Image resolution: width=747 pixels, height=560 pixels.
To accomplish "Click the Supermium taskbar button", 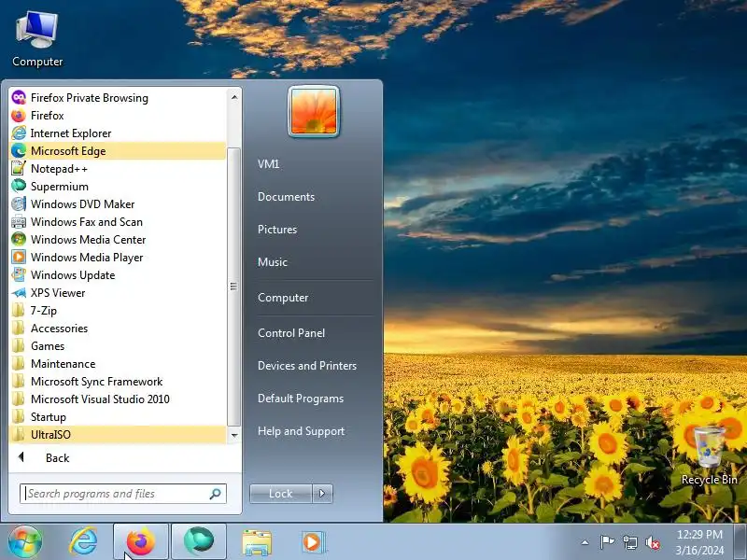I will 199,542.
